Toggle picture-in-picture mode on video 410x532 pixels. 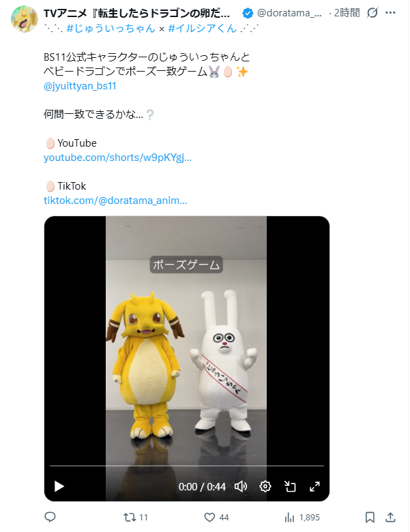coord(290,486)
